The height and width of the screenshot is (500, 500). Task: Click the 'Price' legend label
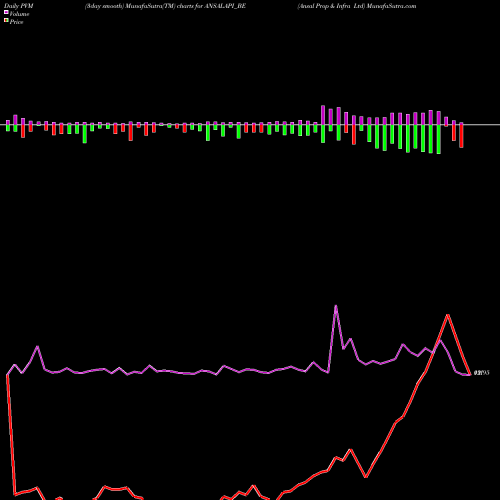click(16, 22)
